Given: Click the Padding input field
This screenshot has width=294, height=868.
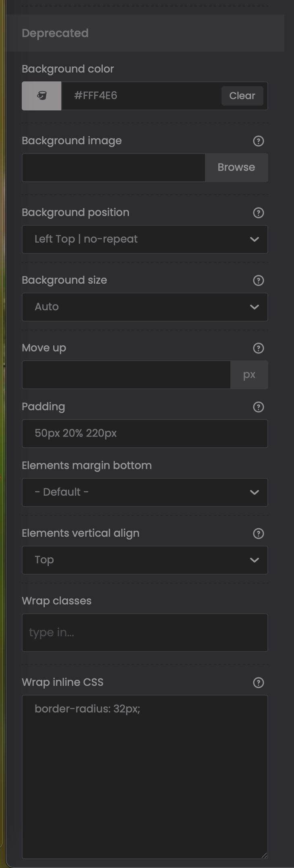Looking at the screenshot, I should pos(145,434).
